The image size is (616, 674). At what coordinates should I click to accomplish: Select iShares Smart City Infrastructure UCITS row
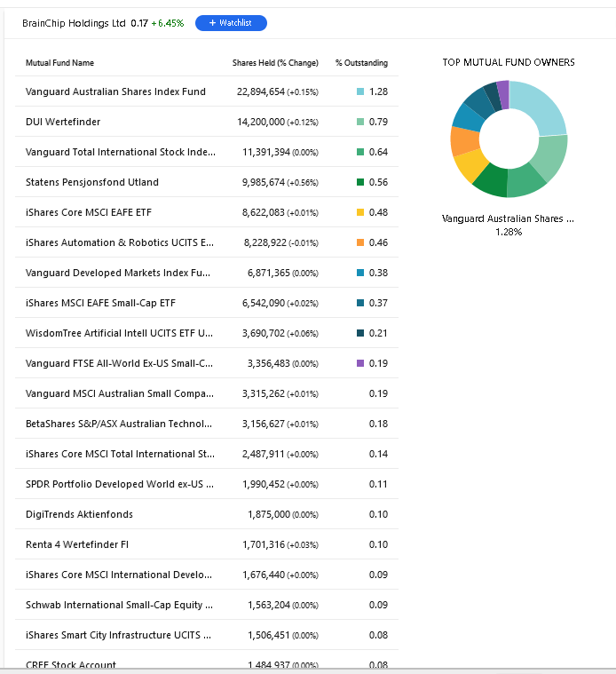tap(207, 635)
